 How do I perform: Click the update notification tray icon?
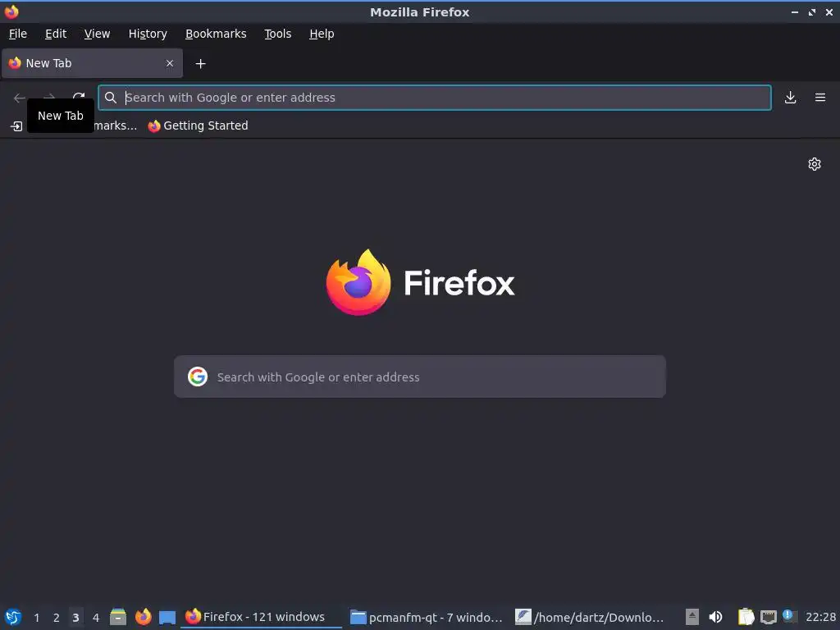[x=790, y=616]
